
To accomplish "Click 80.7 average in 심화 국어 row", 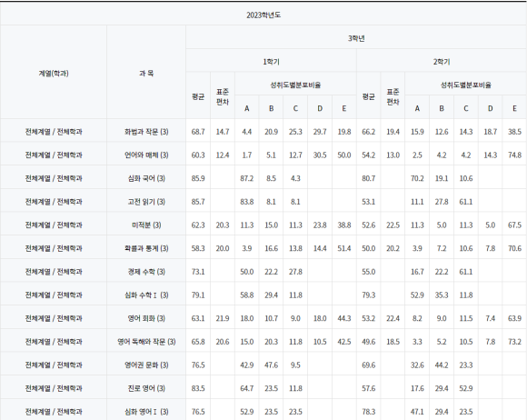I will tap(368, 178).
